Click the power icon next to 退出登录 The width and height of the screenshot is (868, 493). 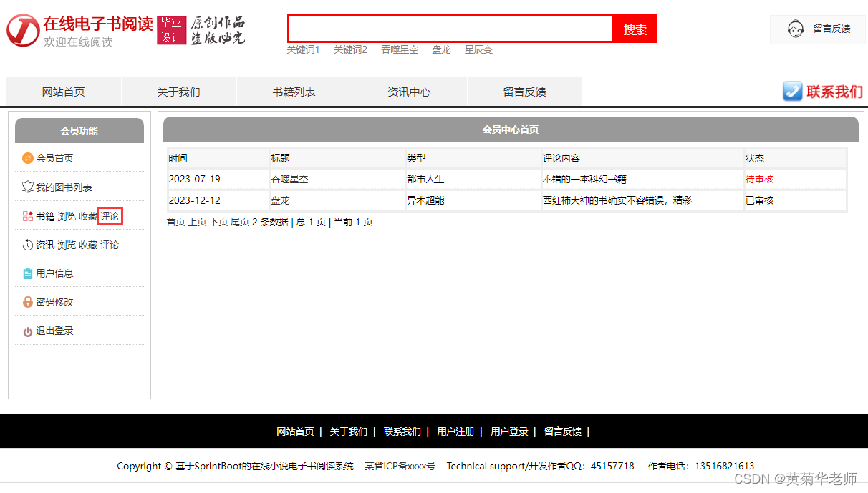point(28,331)
